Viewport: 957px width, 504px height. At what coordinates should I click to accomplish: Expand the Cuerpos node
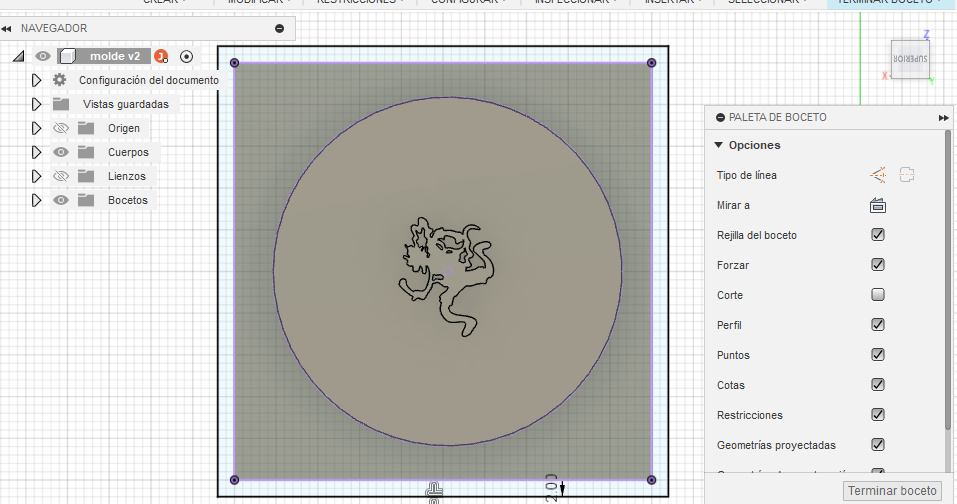coord(36,152)
